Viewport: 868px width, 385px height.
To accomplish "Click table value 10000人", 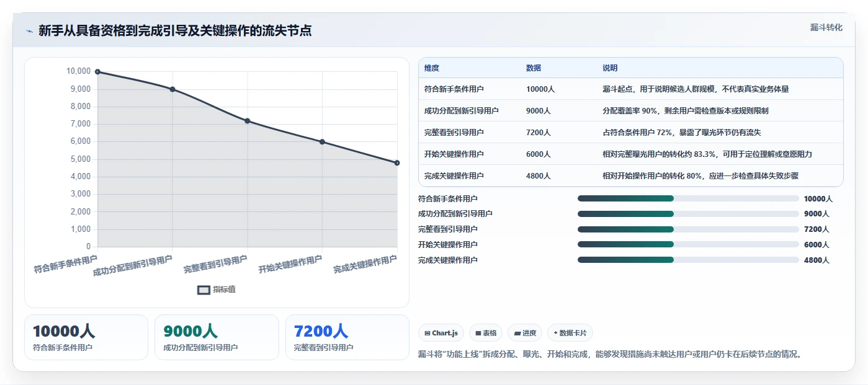I will pyautogui.click(x=540, y=89).
